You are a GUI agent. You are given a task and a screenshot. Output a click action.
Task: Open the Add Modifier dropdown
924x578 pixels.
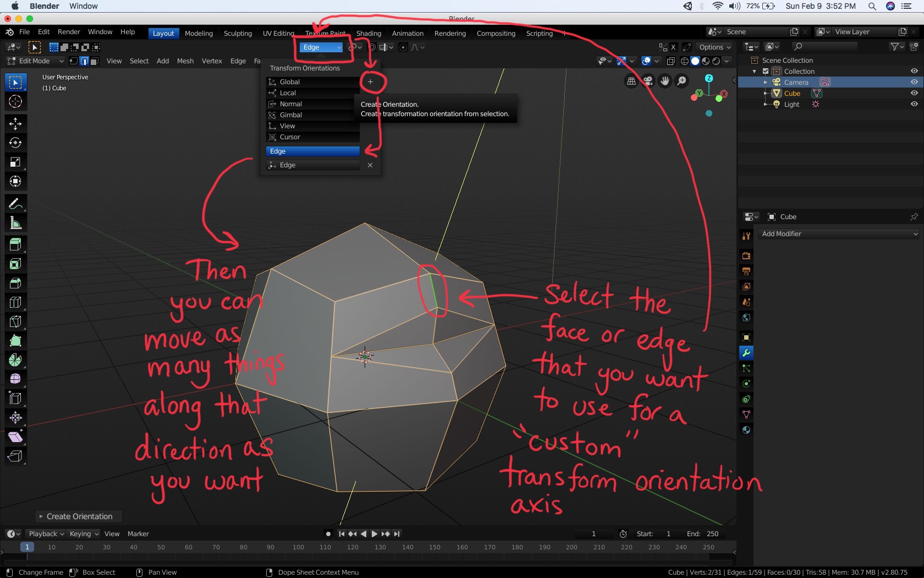click(839, 234)
